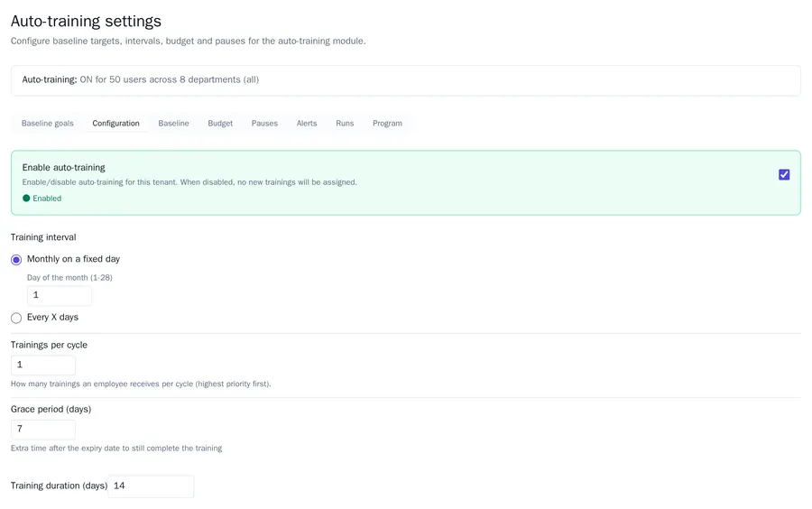Select the Configuration tab
The image size is (812, 509).
tap(116, 124)
